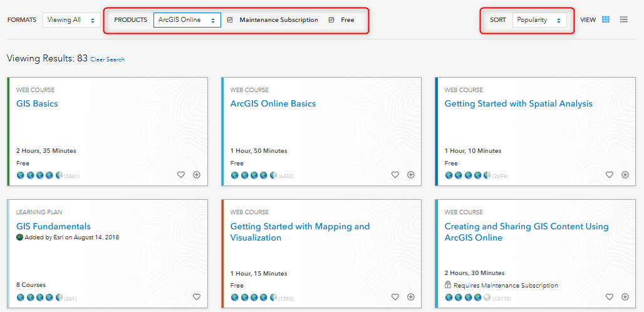Click Spatial Analysis course globe rating icons
The image size is (644, 312).
[x=468, y=175]
